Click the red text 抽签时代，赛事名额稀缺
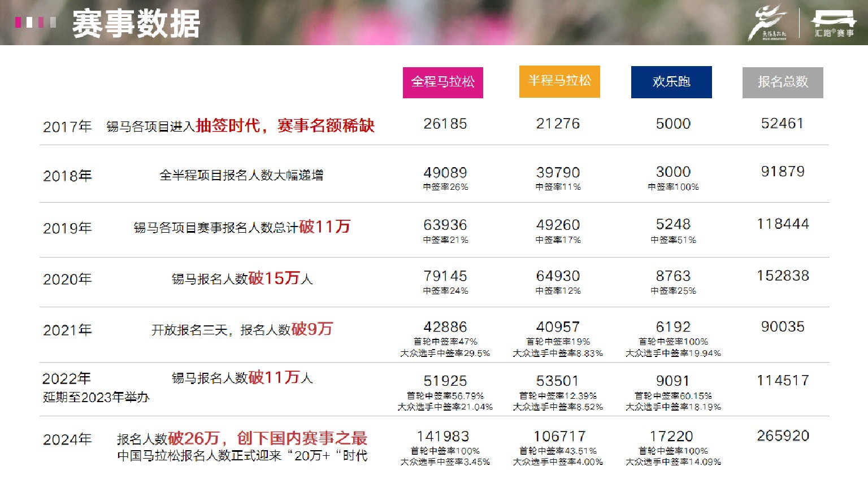The image size is (868, 488). [287, 125]
